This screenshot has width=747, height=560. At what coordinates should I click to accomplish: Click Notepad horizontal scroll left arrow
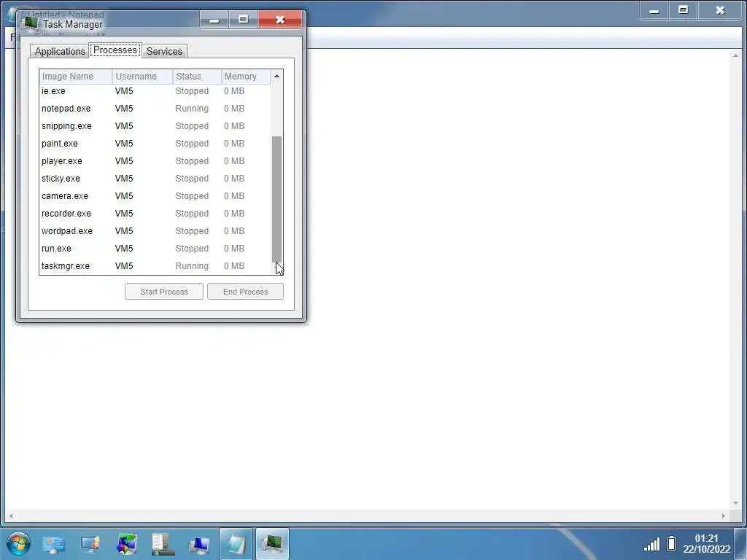click(x=11, y=516)
